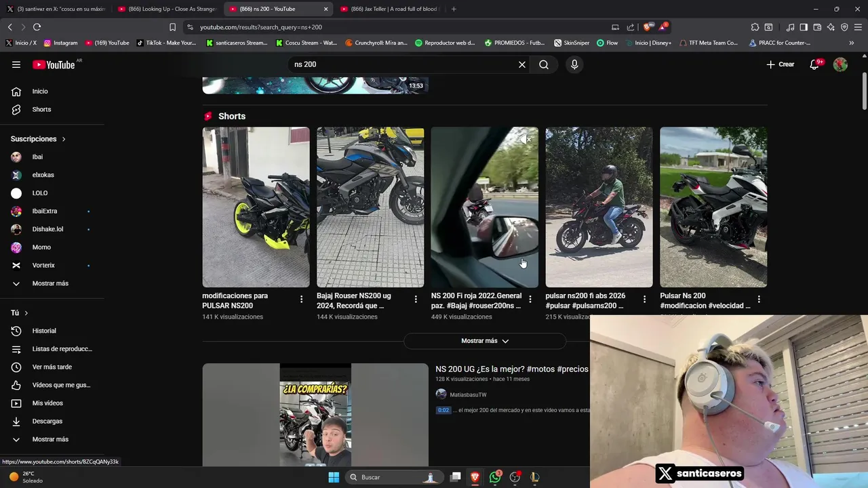Open options menu for 'pulsar ns200 fi abs'
The width and height of the screenshot is (868, 488).
[644, 299]
